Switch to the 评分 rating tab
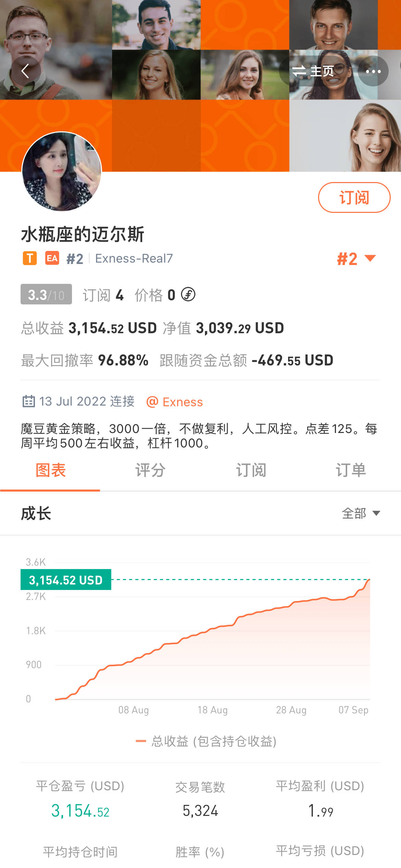The height and width of the screenshot is (868, 401). (150, 470)
